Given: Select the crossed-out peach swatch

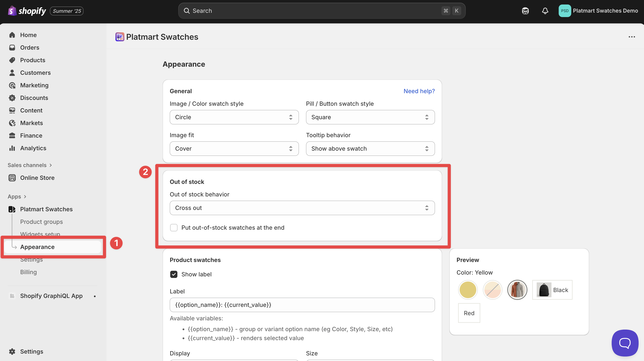Looking at the screenshot, I should (492, 290).
